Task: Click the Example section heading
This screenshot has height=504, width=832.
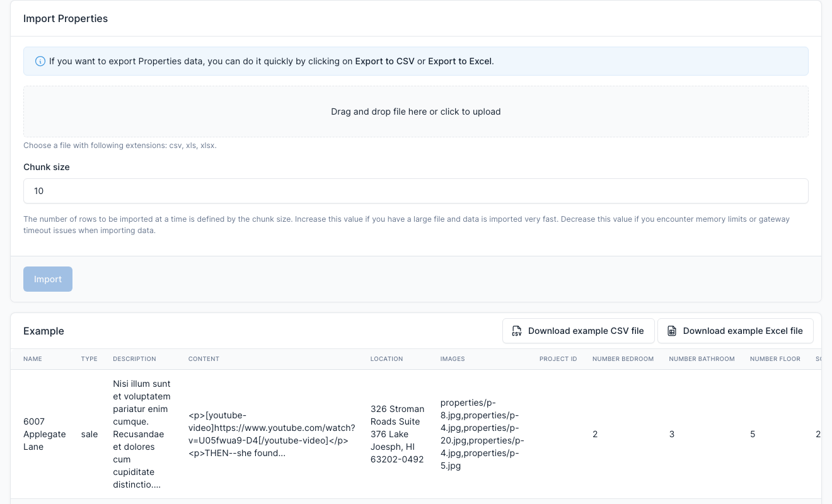Action: (43, 331)
